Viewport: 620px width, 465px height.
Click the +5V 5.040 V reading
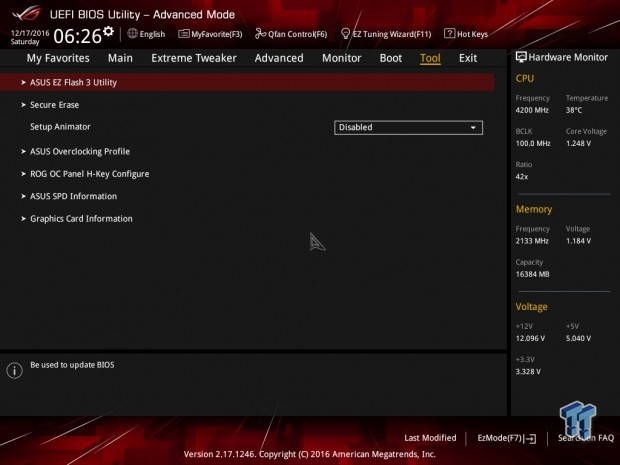pyautogui.click(x=578, y=338)
